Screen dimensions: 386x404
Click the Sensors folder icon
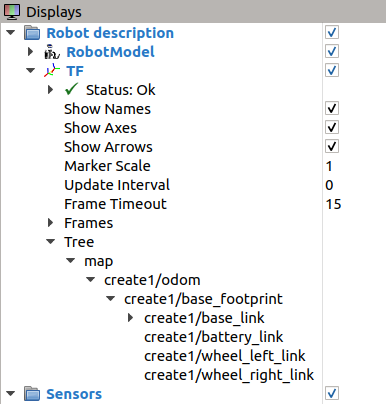click(32, 394)
